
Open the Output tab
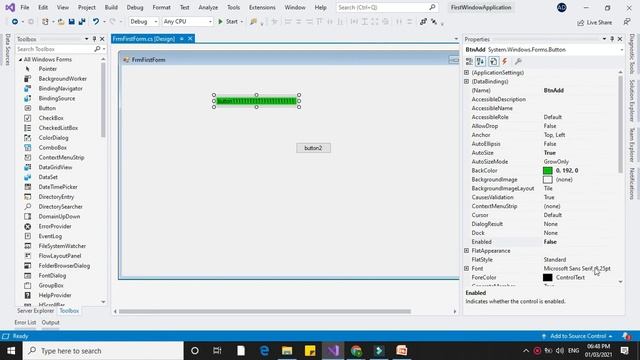51,322
